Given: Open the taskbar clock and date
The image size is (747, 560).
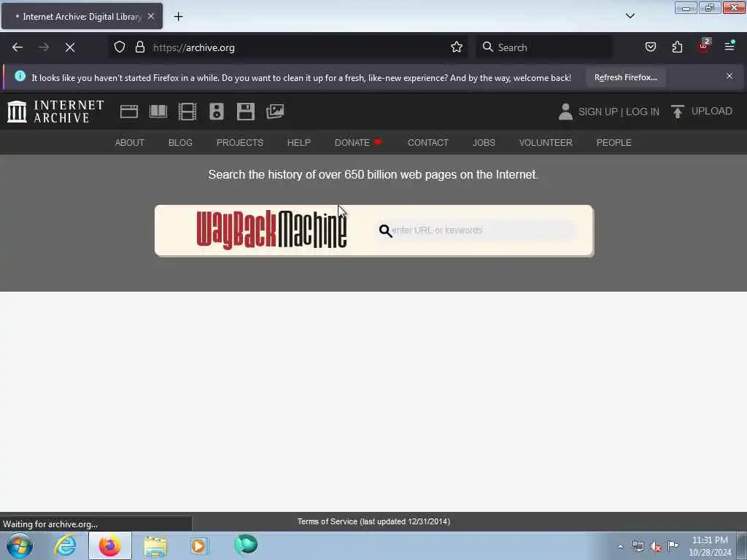Looking at the screenshot, I should pos(710,546).
